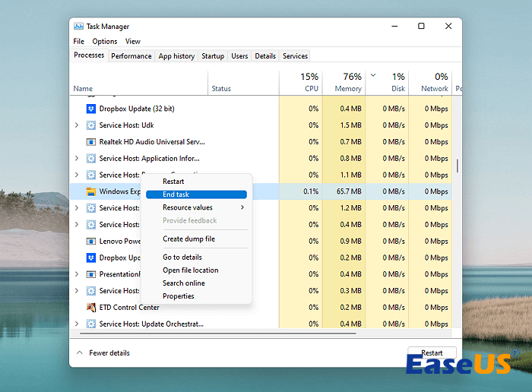
Task: Open the Options menu
Action: click(x=105, y=41)
